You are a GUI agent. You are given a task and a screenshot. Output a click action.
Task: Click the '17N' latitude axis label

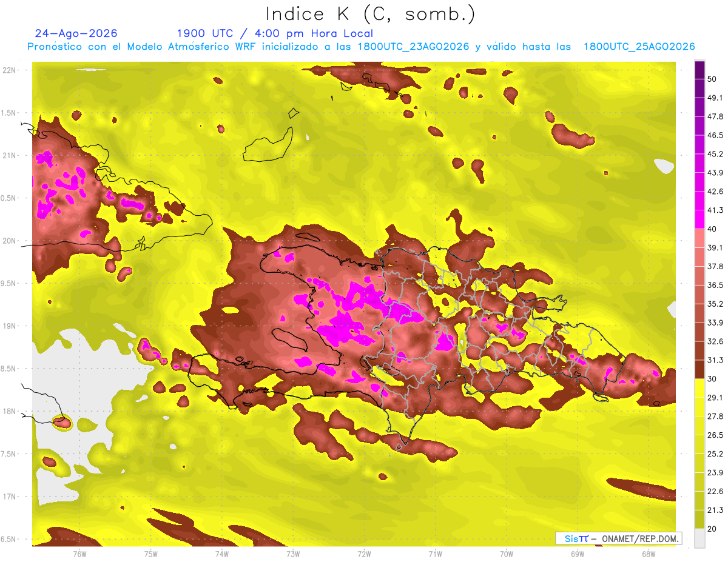[10, 497]
